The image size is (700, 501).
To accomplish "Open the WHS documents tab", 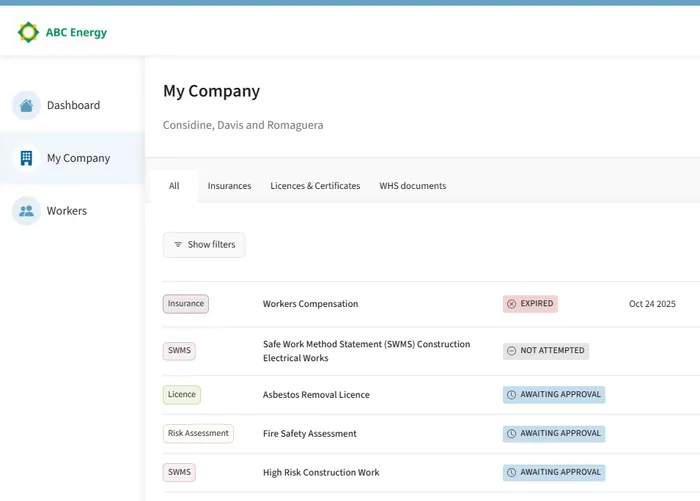I will [x=412, y=186].
